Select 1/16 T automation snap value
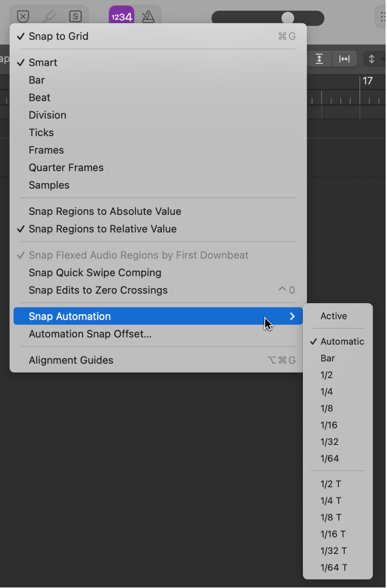The image size is (387, 588). 333,534
